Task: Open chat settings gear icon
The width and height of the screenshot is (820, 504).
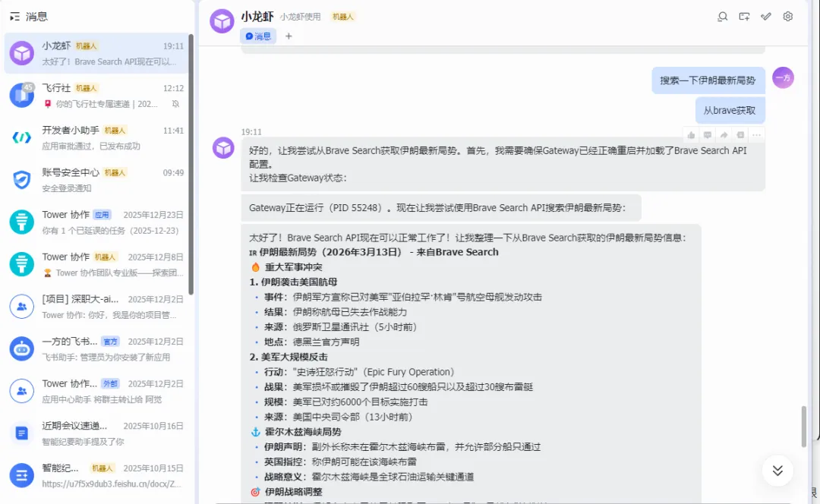Action: [x=788, y=17]
